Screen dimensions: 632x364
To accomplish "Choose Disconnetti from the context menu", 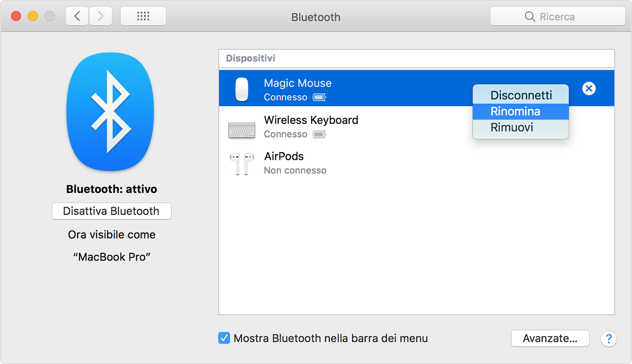I will tap(520, 95).
